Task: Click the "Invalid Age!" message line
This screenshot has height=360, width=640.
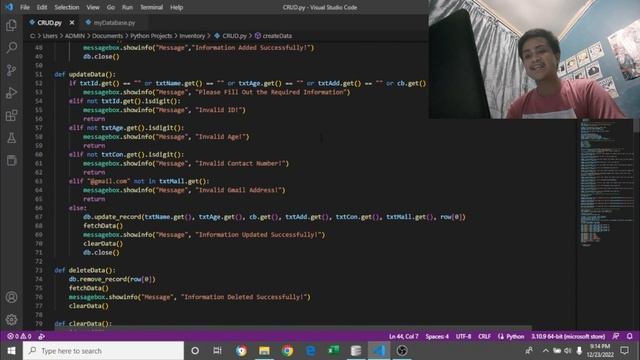Action: [166, 137]
